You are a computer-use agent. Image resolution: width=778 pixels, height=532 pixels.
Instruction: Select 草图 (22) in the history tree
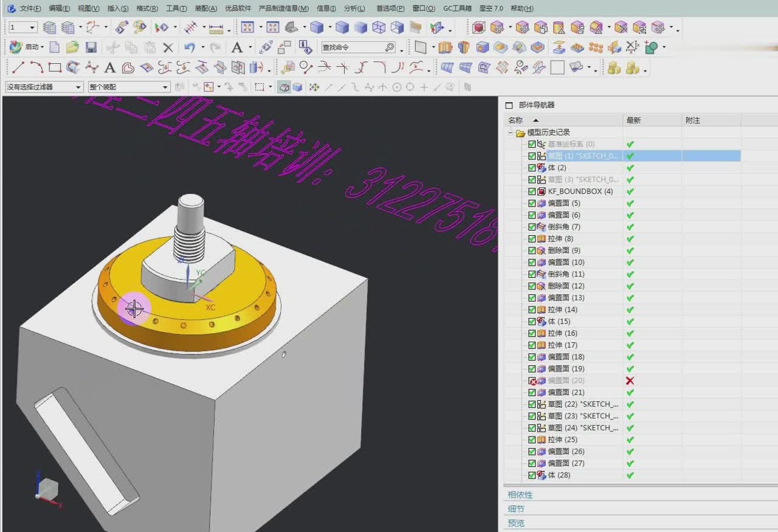[x=583, y=404]
